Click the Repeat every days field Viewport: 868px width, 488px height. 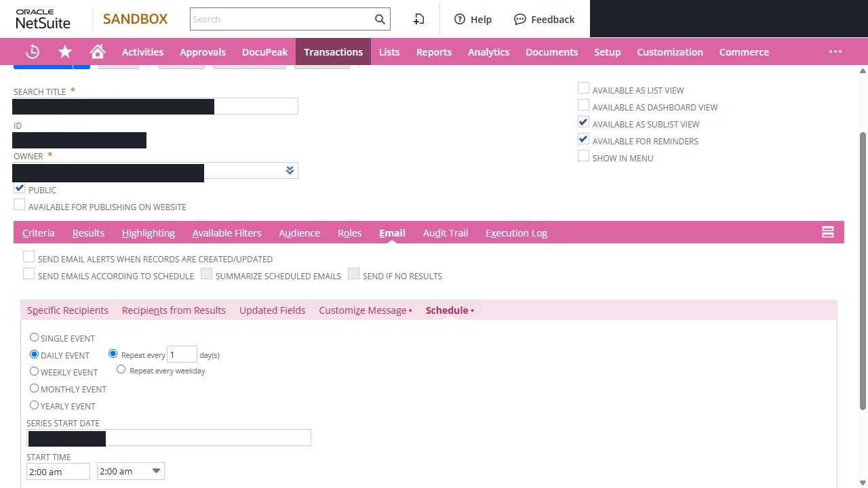[182, 354]
